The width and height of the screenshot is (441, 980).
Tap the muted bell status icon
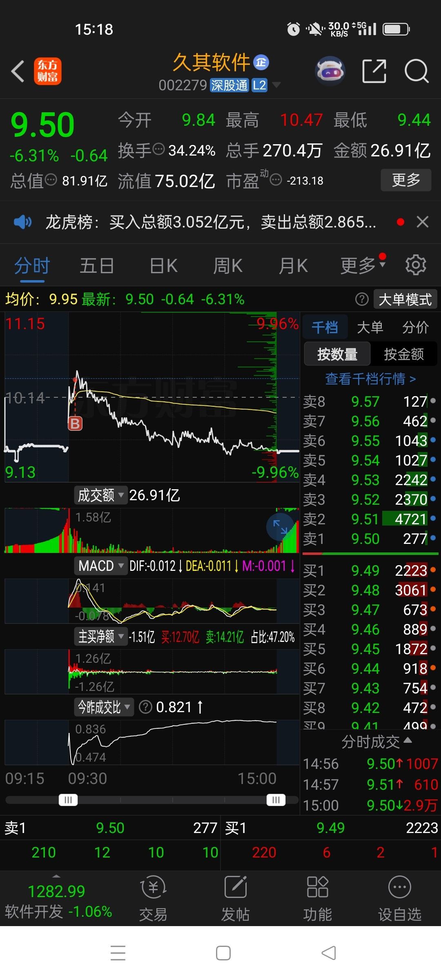pyautogui.click(x=315, y=29)
